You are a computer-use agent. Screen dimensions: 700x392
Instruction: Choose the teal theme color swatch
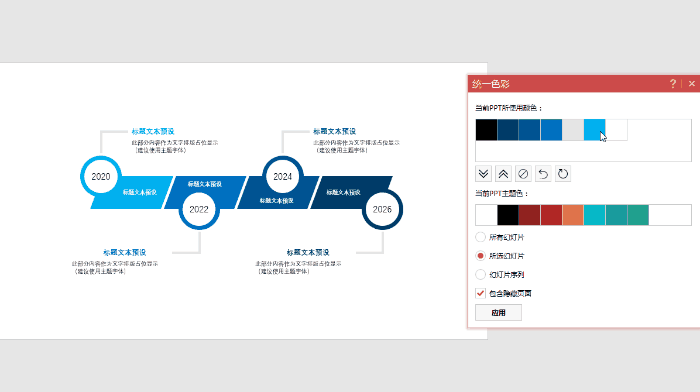tap(617, 215)
